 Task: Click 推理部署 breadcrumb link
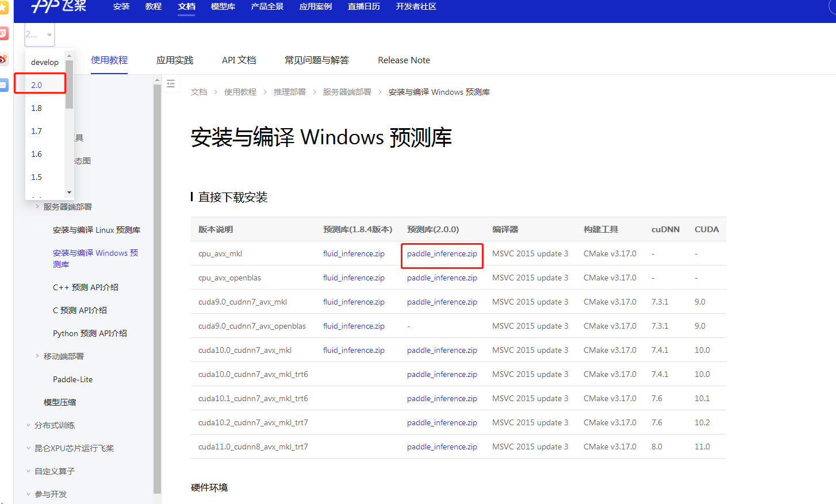pos(290,92)
